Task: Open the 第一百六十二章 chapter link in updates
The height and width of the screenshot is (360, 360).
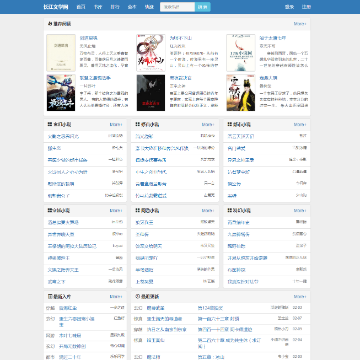Action: click(218, 319)
